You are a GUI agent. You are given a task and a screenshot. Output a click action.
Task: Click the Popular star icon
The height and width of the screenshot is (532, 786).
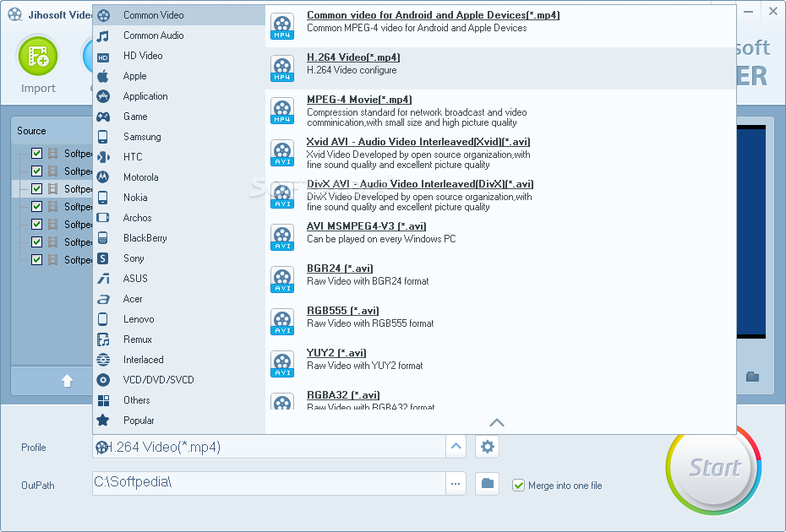tap(103, 421)
